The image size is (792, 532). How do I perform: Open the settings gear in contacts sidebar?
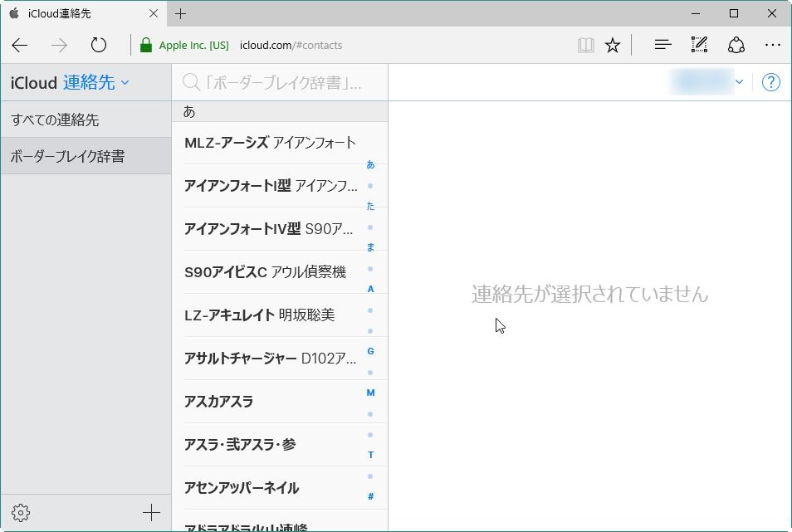(21, 513)
